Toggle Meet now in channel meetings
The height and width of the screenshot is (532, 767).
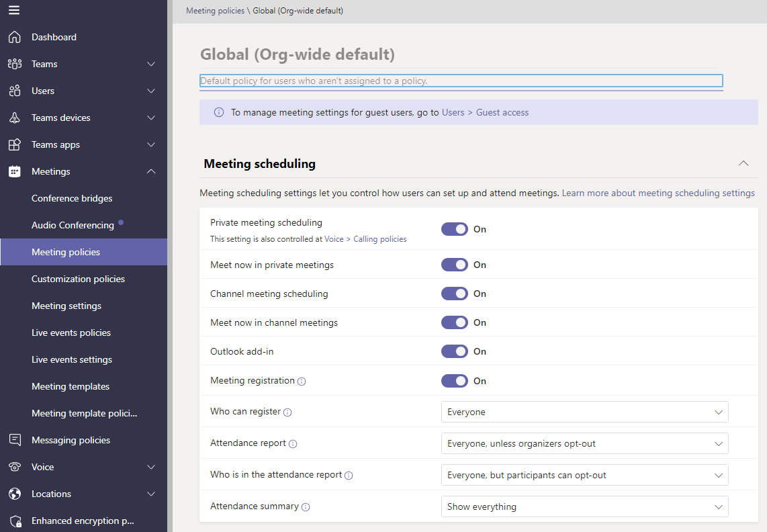click(x=454, y=322)
